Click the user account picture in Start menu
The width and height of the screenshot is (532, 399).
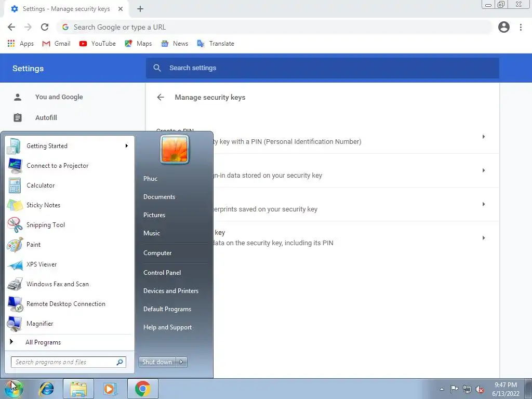coord(175,149)
